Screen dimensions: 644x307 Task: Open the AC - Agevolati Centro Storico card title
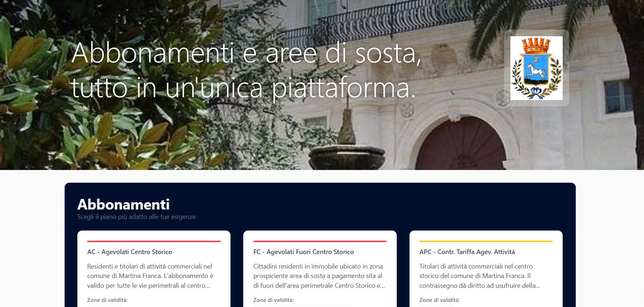tap(130, 252)
